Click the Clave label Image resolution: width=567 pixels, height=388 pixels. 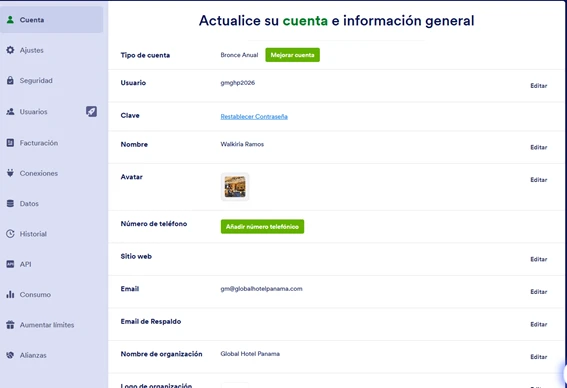click(x=130, y=115)
